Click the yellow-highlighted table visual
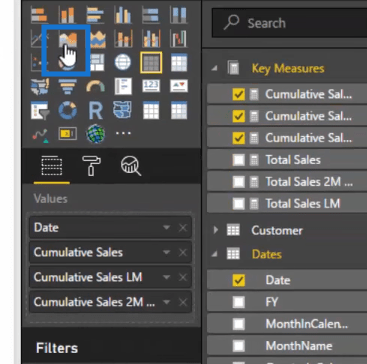The width and height of the screenshot is (367, 364). click(151, 62)
